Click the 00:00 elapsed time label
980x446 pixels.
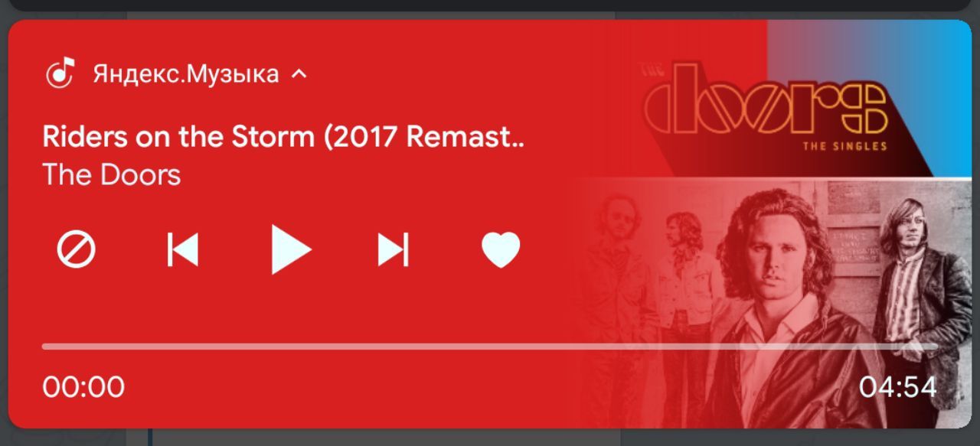point(83,387)
